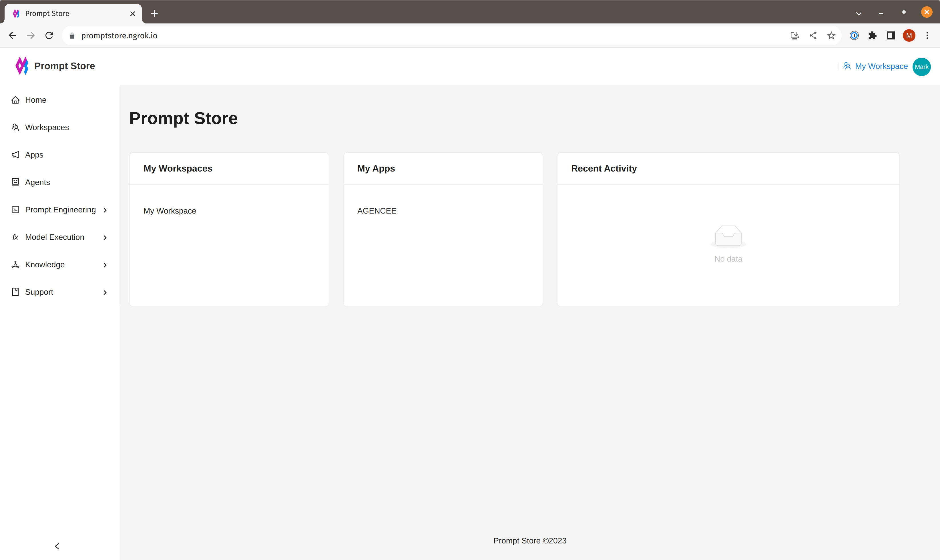Click the workspace icon in header
940x560 pixels.
coord(847,66)
